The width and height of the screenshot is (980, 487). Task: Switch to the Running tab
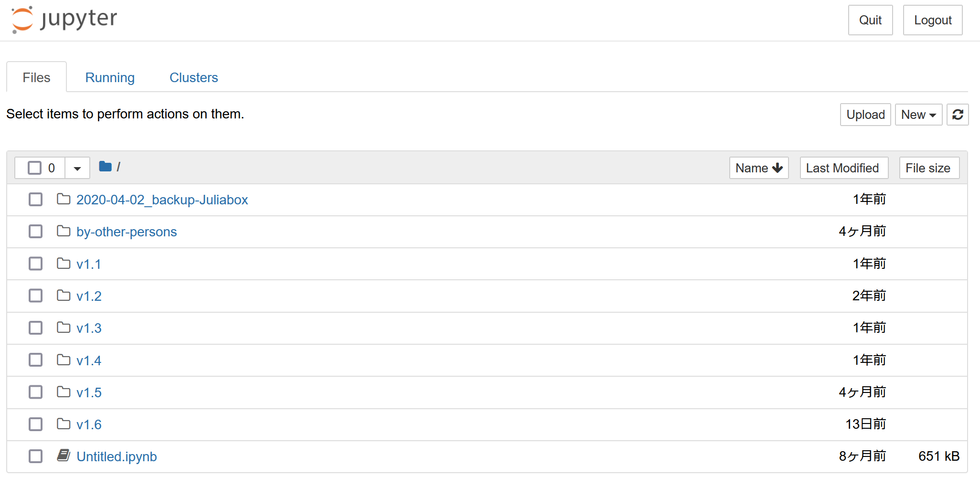click(110, 77)
